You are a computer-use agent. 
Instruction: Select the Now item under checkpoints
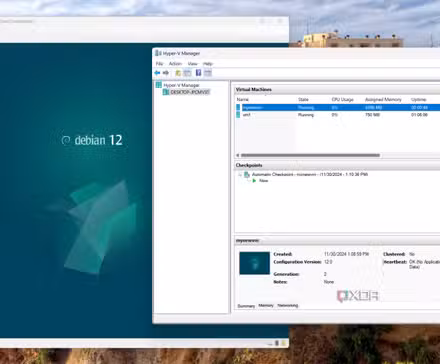tap(263, 181)
